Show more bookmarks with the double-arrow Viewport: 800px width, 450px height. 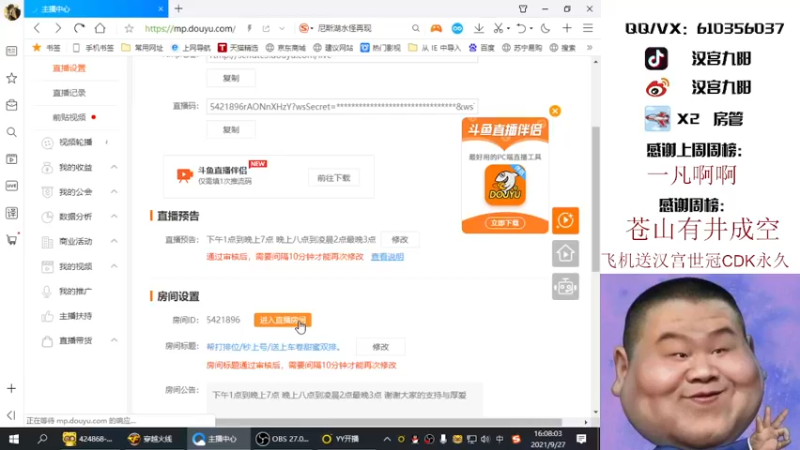pyautogui.click(x=590, y=47)
